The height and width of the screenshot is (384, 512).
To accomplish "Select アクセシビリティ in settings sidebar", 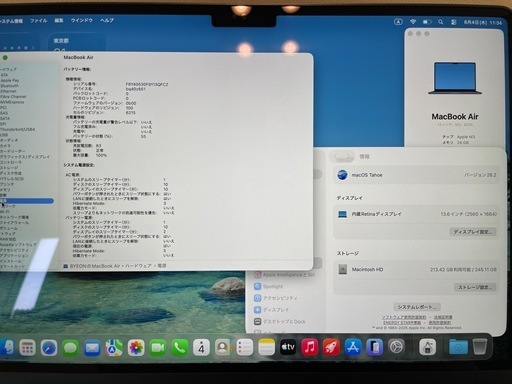I will click(x=275, y=298).
